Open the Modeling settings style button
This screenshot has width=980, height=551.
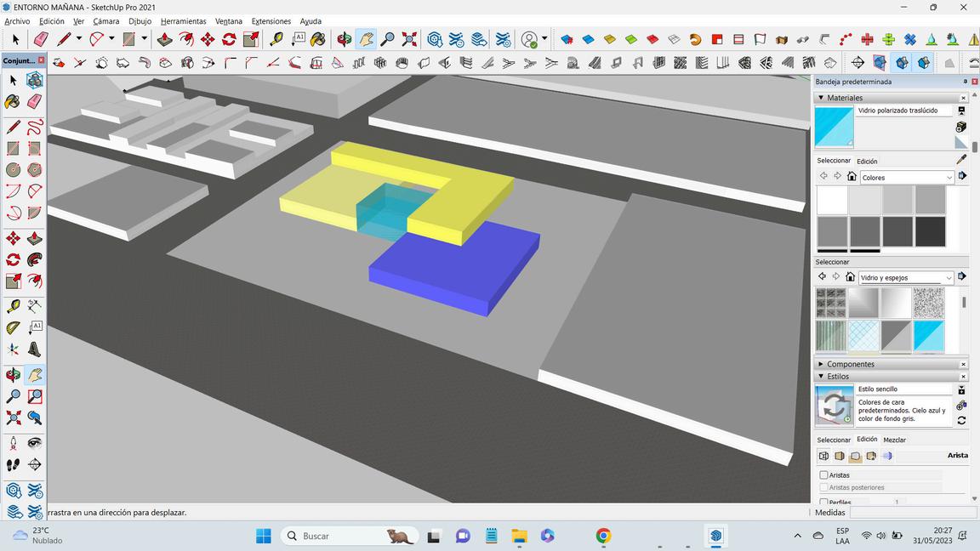coord(886,456)
